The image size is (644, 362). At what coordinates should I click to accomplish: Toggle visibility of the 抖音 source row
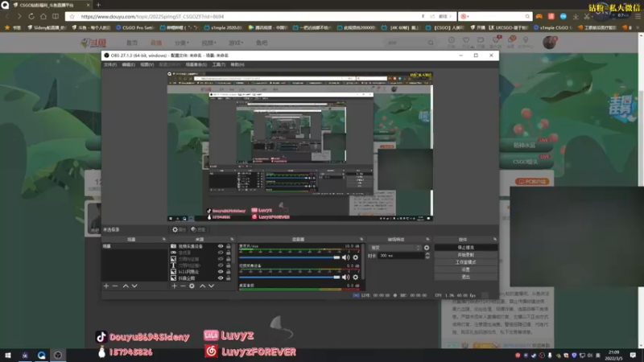point(221,278)
